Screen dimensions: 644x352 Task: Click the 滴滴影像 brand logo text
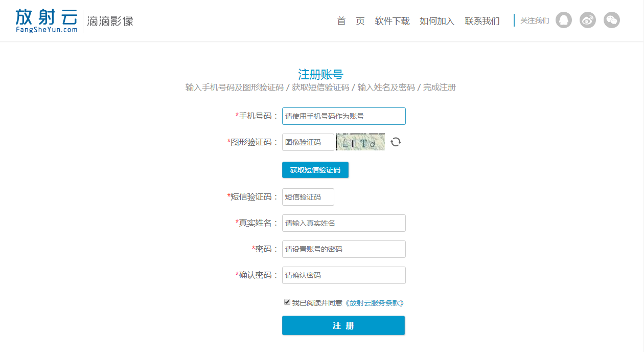(110, 21)
